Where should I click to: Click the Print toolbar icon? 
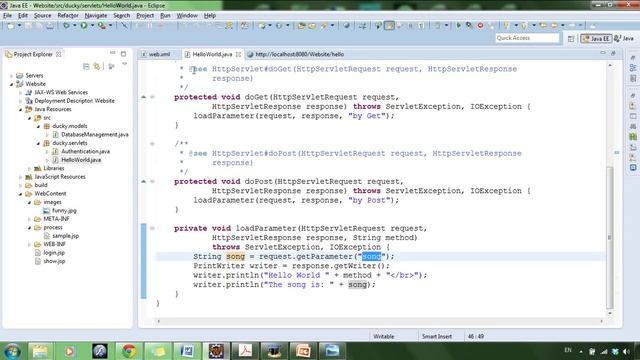50,26
